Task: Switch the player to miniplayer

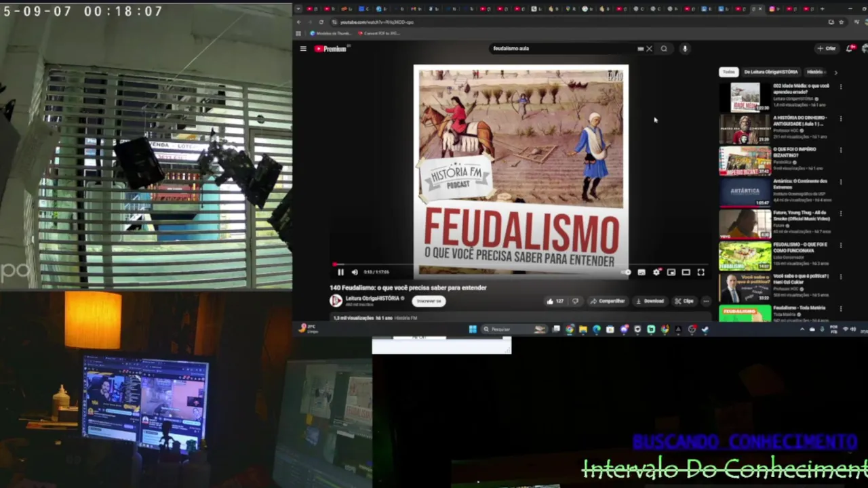Action: pos(671,272)
